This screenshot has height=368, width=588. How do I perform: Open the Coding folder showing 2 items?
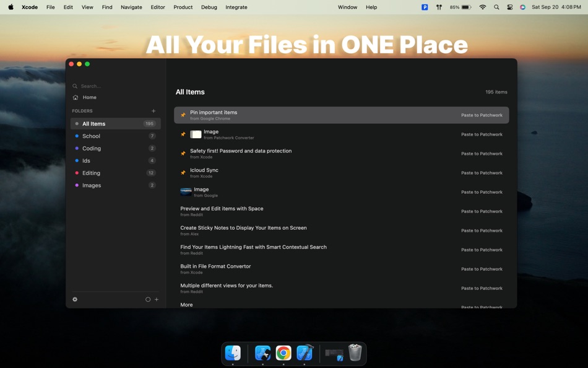click(x=91, y=148)
